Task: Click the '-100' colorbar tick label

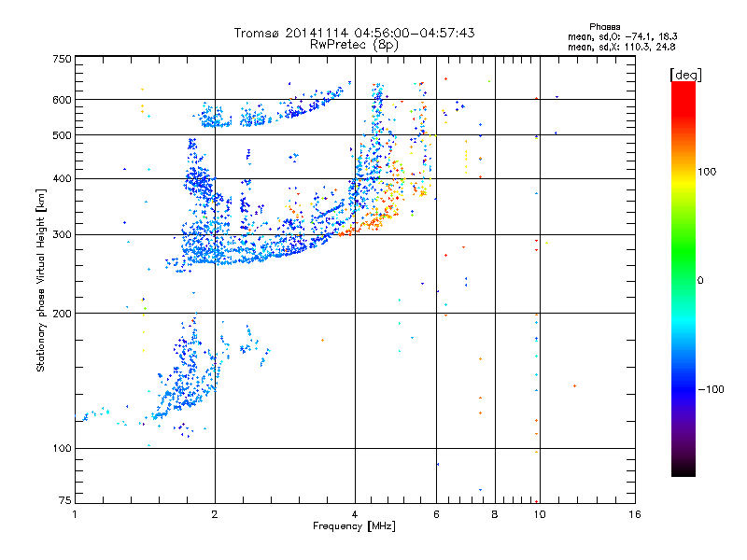Action: tap(711, 389)
